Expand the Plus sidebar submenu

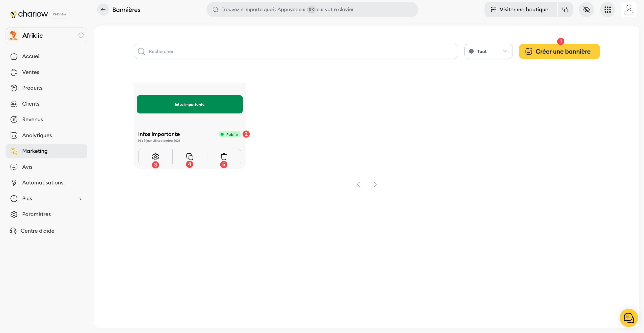[46, 199]
